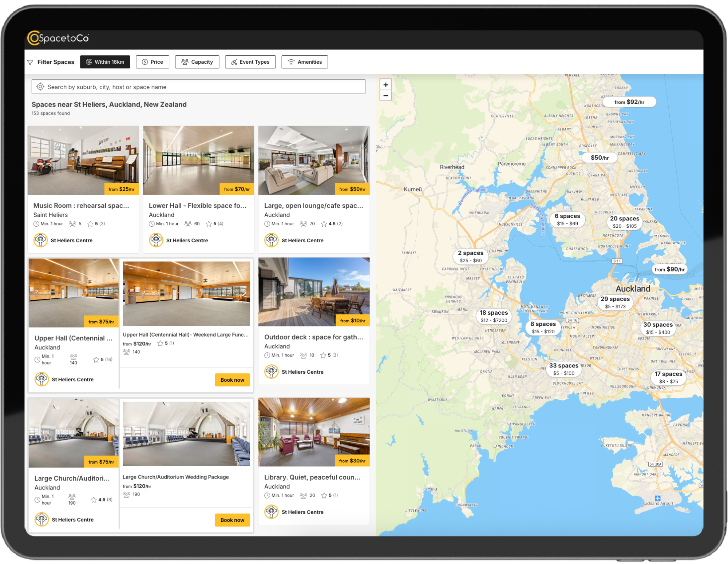Screen dimensions: 728x564
Task: Open the Price filter dropdown
Action: (x=153, y=62)
